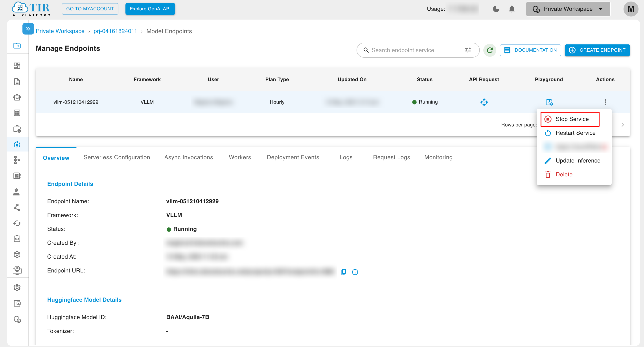Open the briefcase with clock sidebar icon
This screenshot has height=347, width=644.
click(17, 129)
